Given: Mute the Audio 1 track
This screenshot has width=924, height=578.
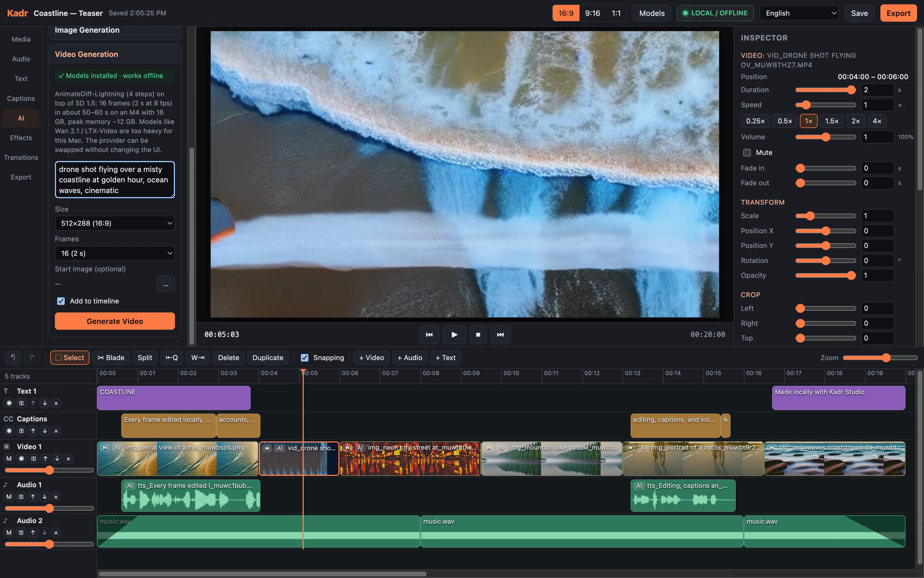Looking at the screenshot, I should [9, 497].
